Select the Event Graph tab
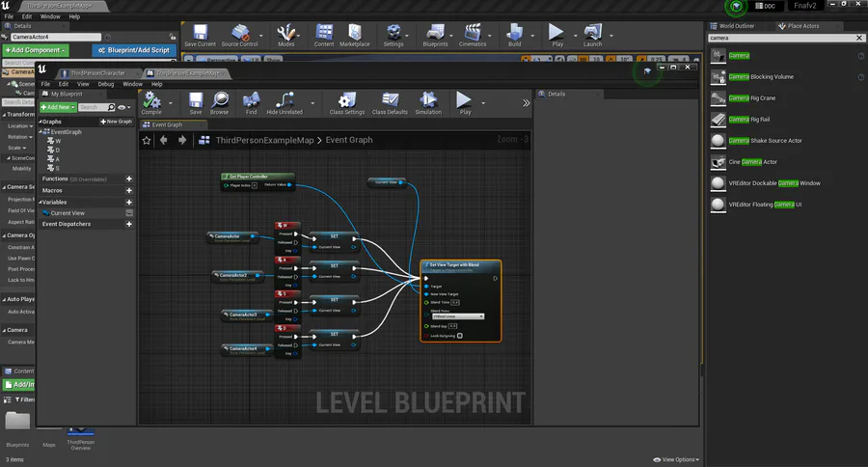This screenshot has height=467, width=868. (167, 124)
